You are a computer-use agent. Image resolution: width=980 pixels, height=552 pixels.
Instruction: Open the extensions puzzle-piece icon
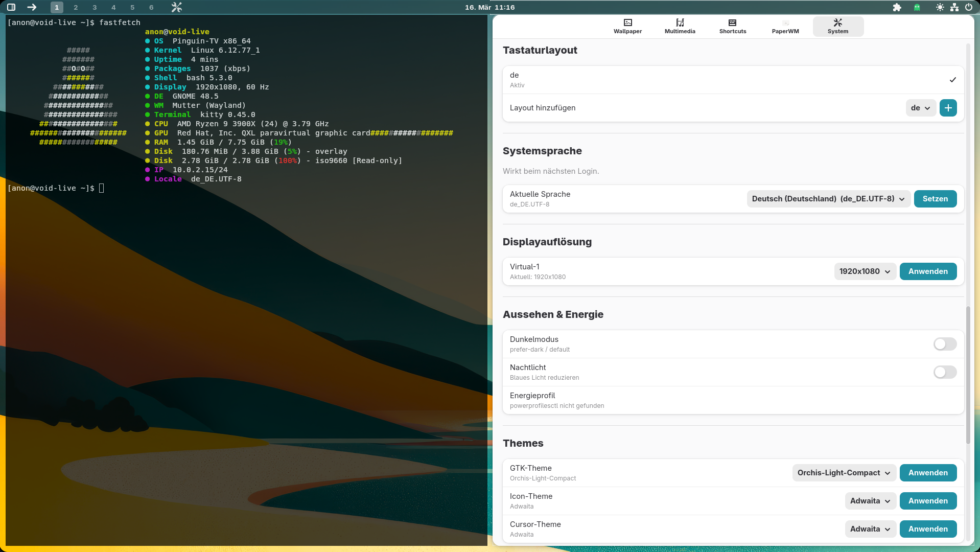point(897,7)
